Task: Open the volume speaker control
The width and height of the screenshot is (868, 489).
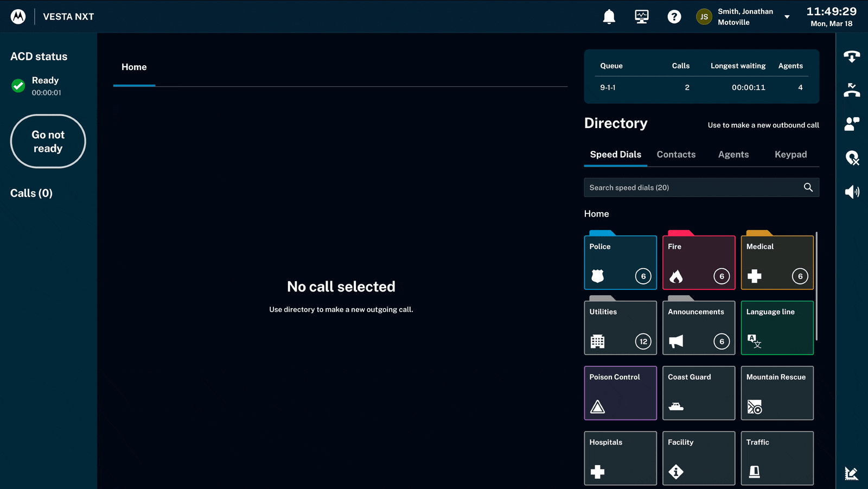Action: point(852,192)
